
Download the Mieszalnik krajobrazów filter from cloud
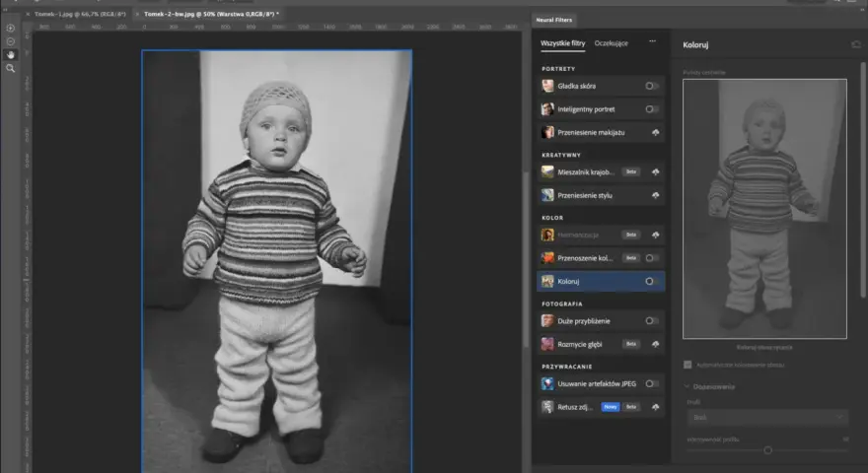655,172
